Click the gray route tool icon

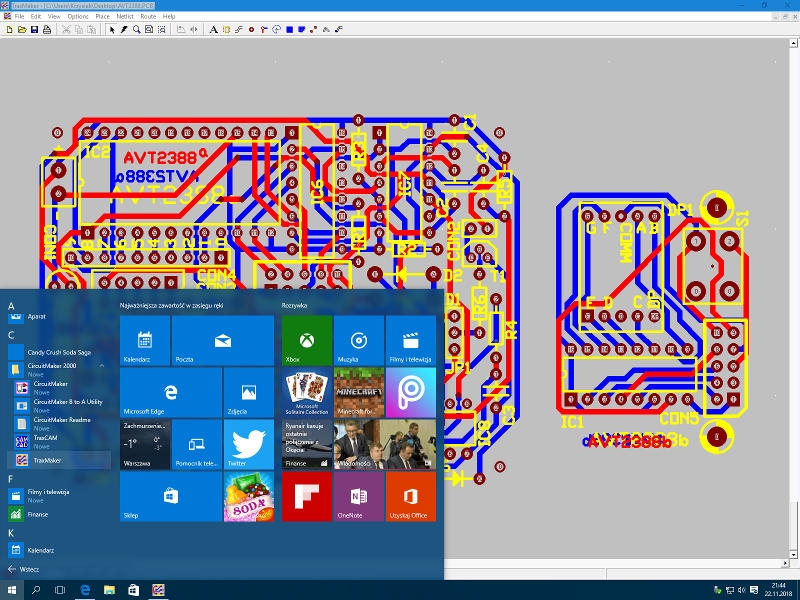(x=327, y=30)
